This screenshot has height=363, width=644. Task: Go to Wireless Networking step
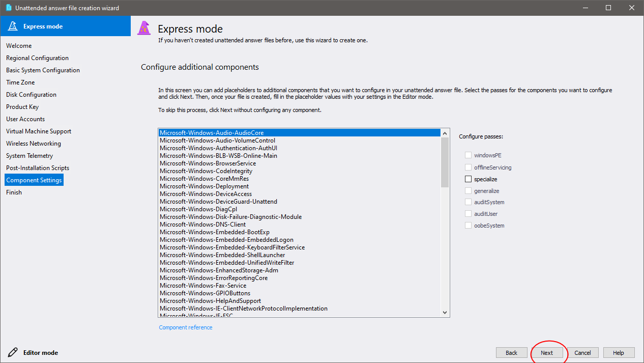[34, 144]
